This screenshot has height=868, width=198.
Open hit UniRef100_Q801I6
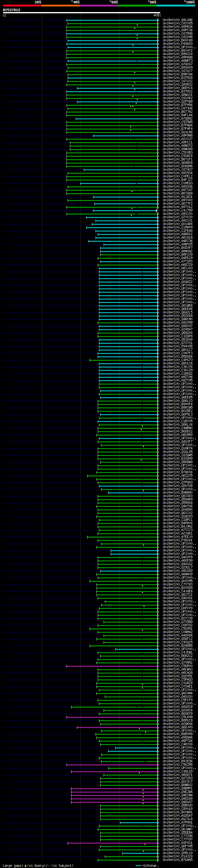click(178, 363)
